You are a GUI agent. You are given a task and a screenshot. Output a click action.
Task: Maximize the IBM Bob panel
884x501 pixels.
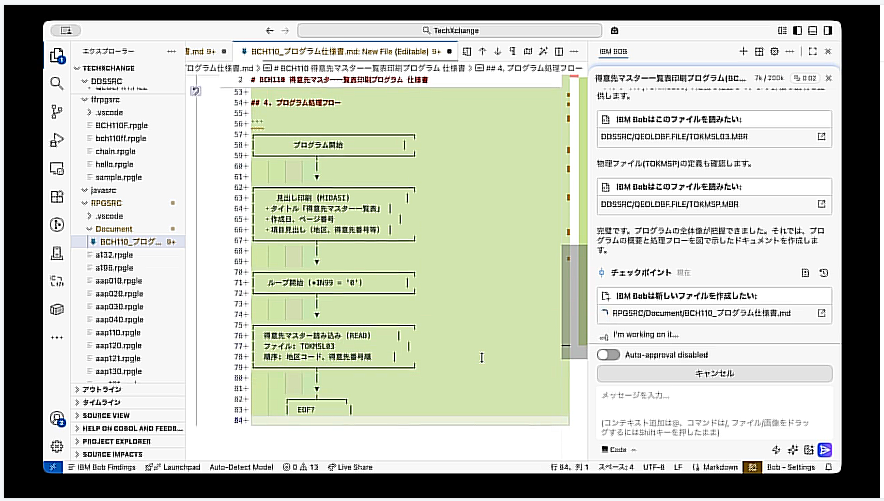pyautogui.click(x=812, y=51)
